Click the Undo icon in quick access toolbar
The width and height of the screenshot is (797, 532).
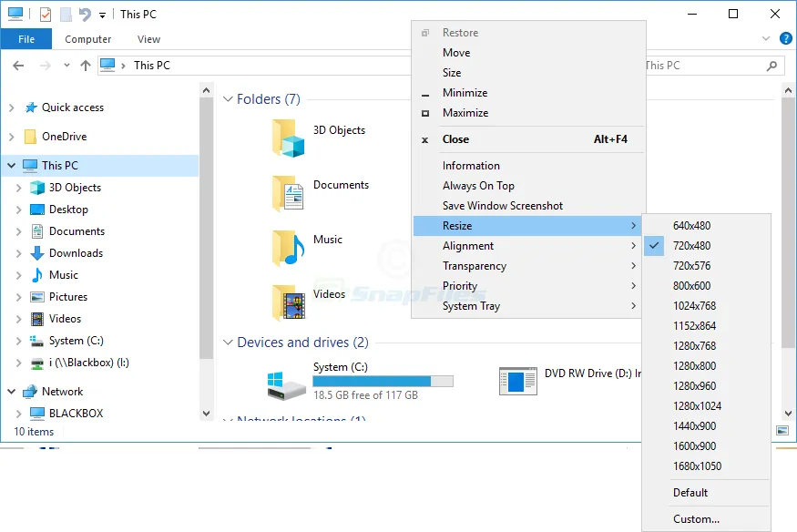(85, 15)
